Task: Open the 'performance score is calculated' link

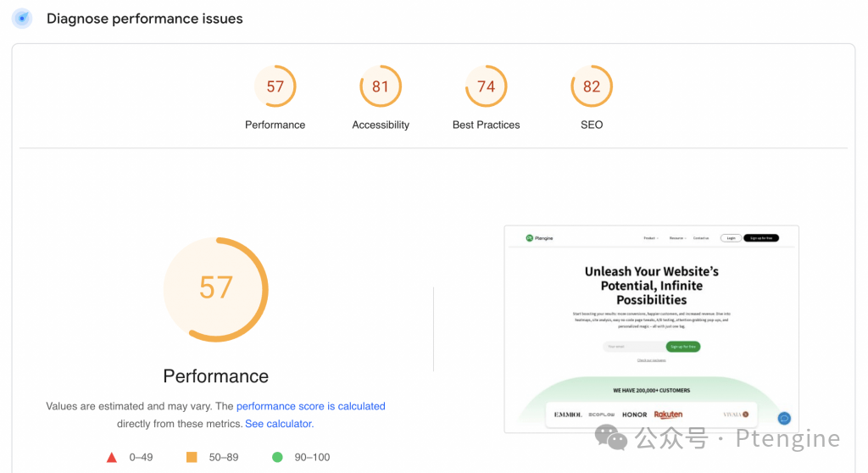Action: (310, 406)
